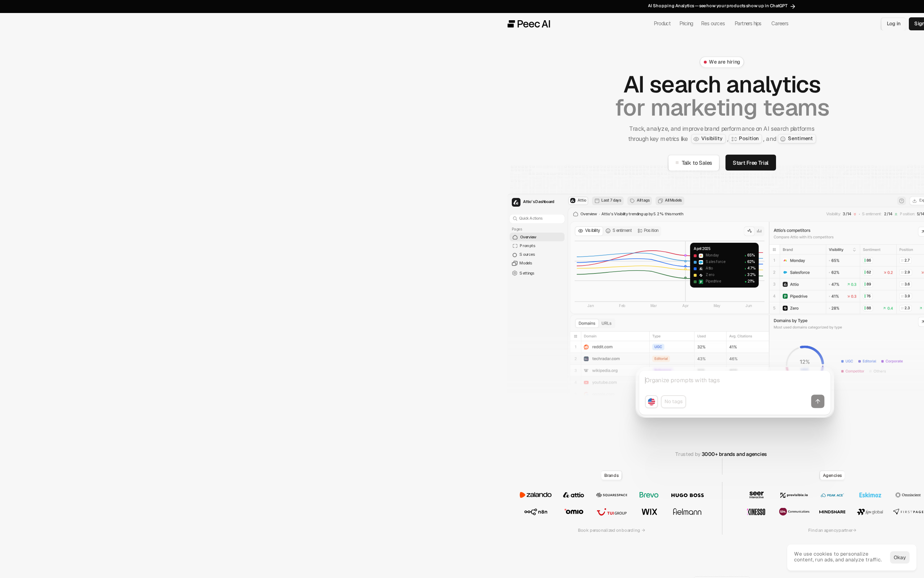Select Overview in the dashboard sidebar
Screen dimensions: 924x578
[537, 237]
